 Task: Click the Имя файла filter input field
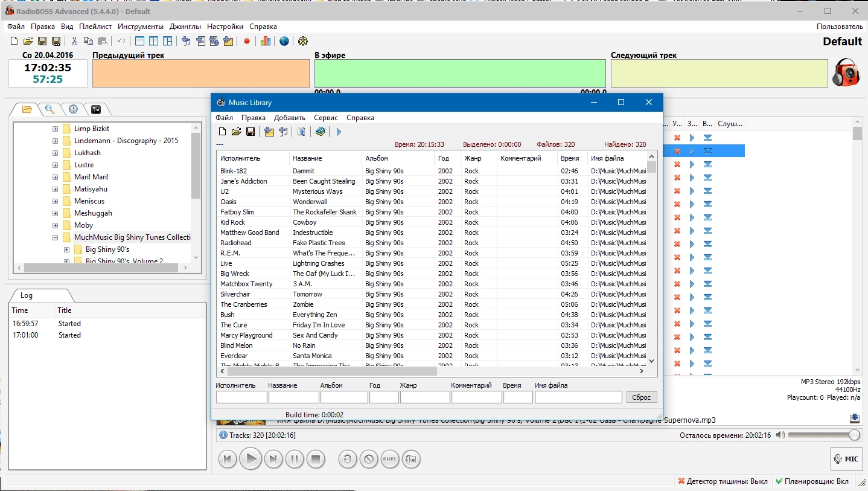pyautogui.click(x=578, y=397)
